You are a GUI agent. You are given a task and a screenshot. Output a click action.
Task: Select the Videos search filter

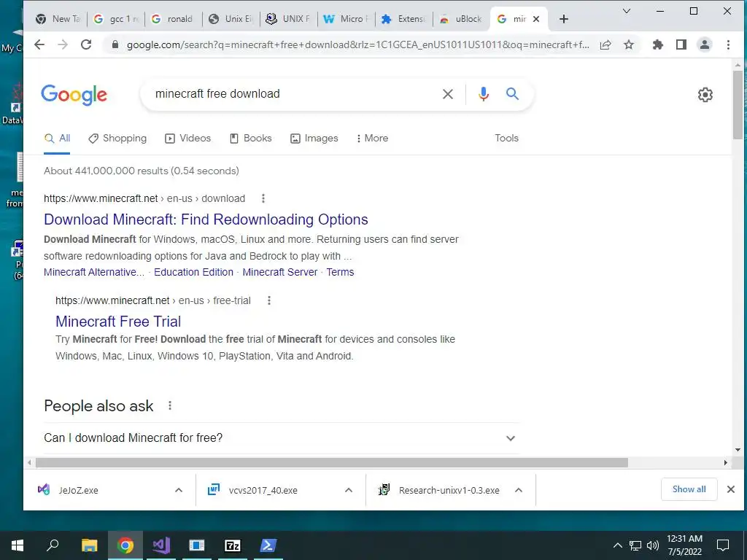187,138
